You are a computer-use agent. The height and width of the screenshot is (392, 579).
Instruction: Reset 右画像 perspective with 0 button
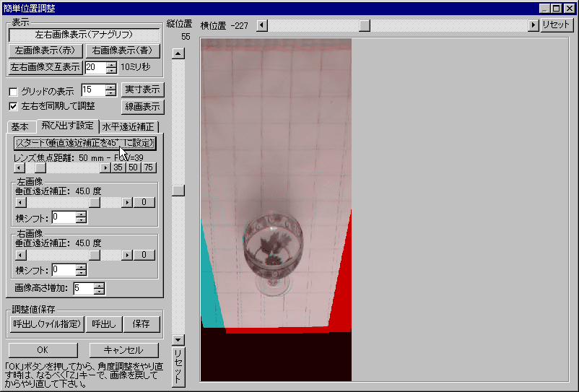(x=144, y=255)
